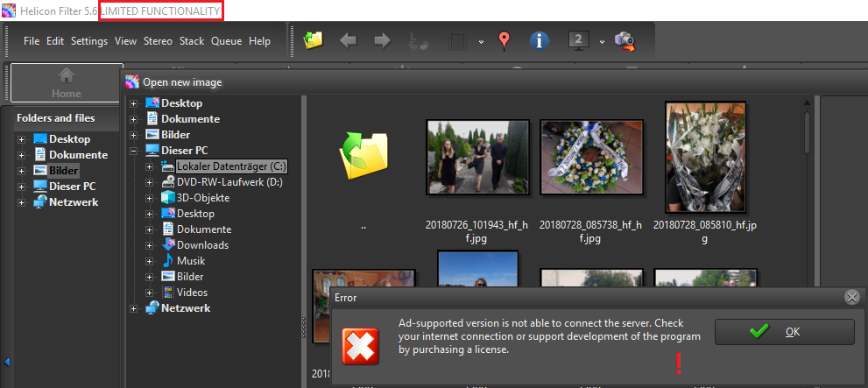Click file name 20180728_085810_hf.jpg label

(x=706, y=232)
